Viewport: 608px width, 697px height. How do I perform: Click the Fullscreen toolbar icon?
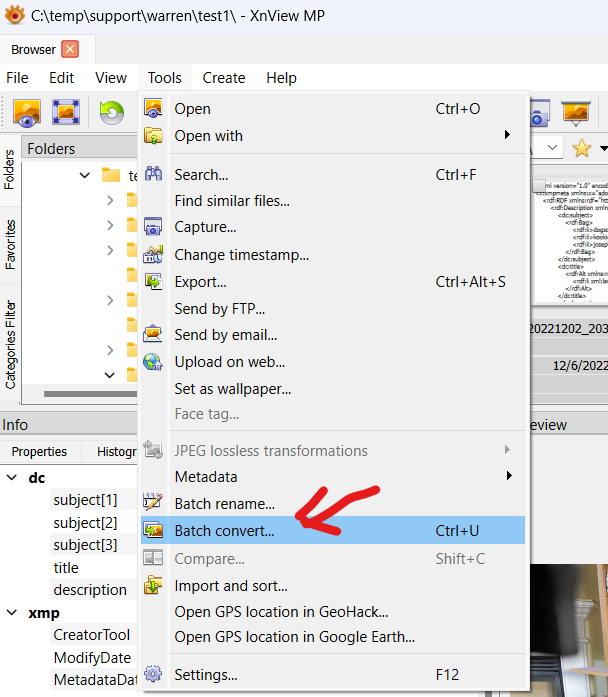click(66, 112)
